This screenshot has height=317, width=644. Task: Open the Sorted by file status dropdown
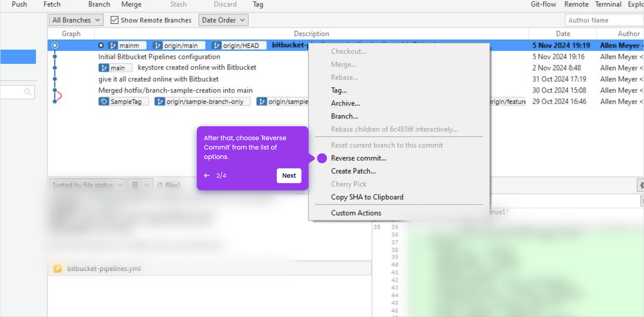tap(87, 185)
